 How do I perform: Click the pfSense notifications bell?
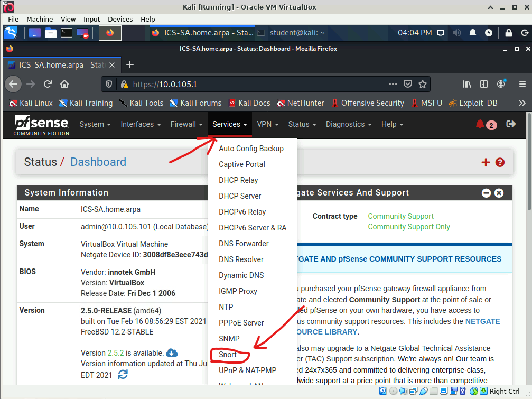point(480,124)
